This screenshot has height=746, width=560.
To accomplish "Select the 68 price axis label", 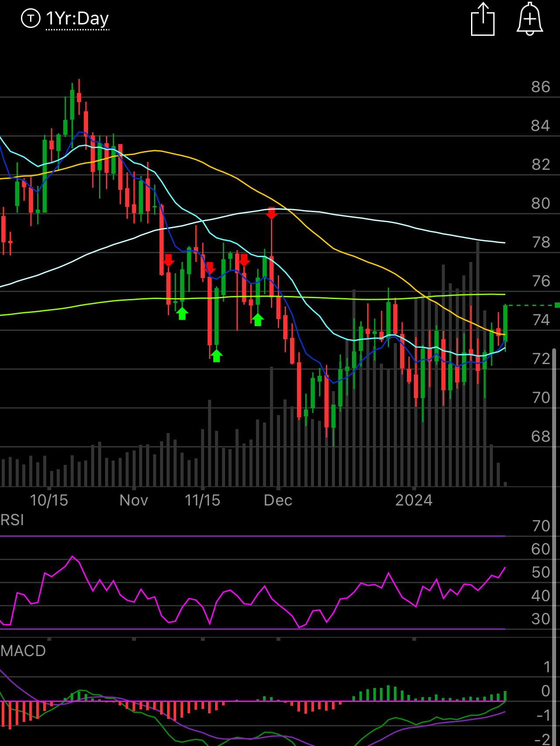I will tap(540, 437).
